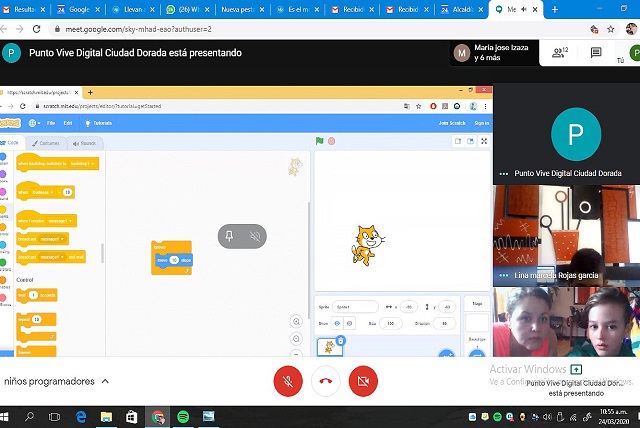The image size is (640, 428).
Task: Click the Maria jose Izaza y 6 más tile
Action: pyautogui.click(x=494, y=53)
